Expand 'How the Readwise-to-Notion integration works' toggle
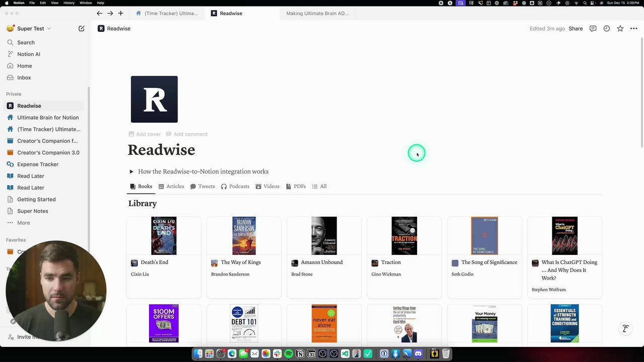Screen dimensions: 644x362 [x=131, y=171]
